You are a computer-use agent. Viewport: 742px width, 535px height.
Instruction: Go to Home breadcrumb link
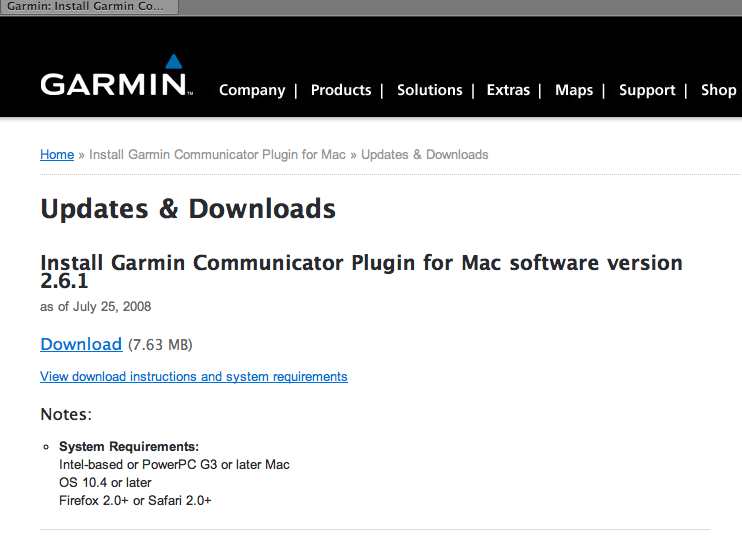point(57,154)
